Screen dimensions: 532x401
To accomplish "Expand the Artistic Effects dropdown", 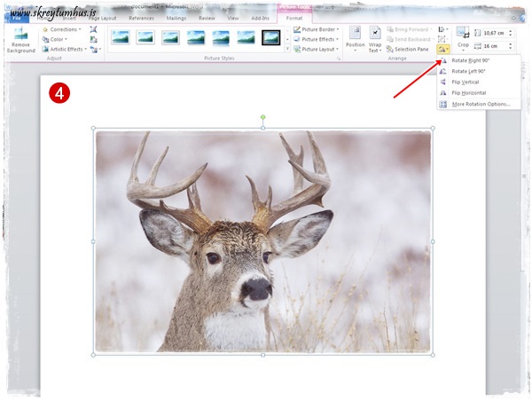I will coord(63,50).
